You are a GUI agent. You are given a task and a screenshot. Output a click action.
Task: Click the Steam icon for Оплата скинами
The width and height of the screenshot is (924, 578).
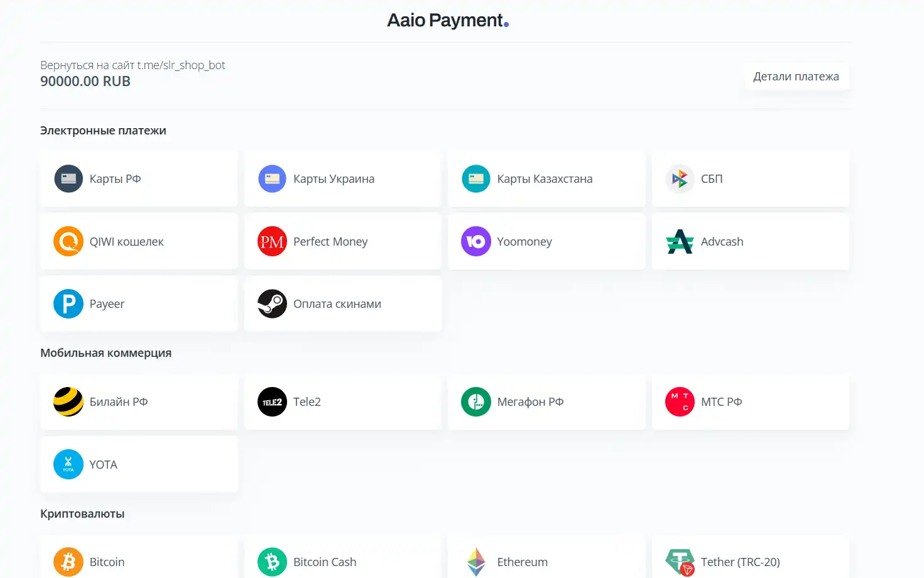pos(272,303)
